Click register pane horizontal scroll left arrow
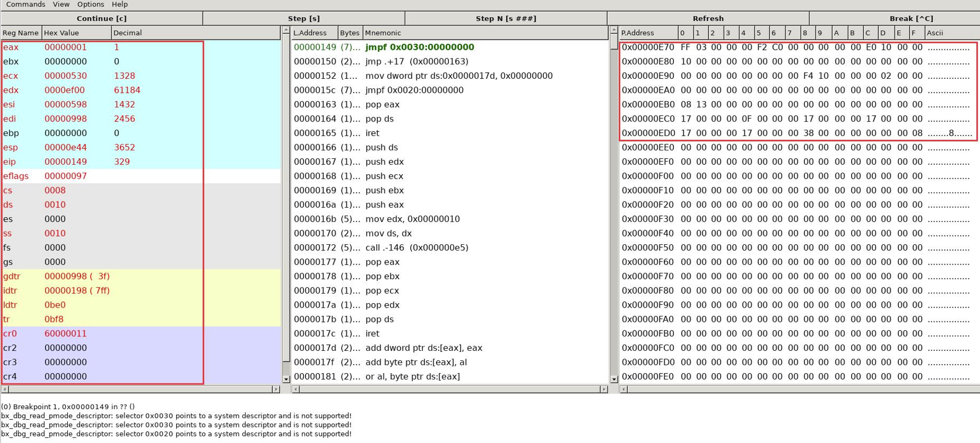This screenshot has height=443, width=980. (4, 389)
